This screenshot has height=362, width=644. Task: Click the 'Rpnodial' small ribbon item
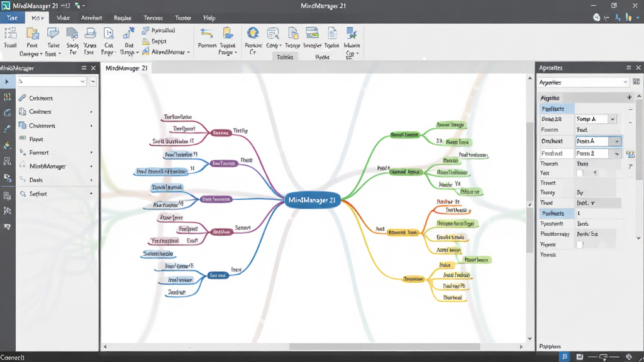click(158, 30)
